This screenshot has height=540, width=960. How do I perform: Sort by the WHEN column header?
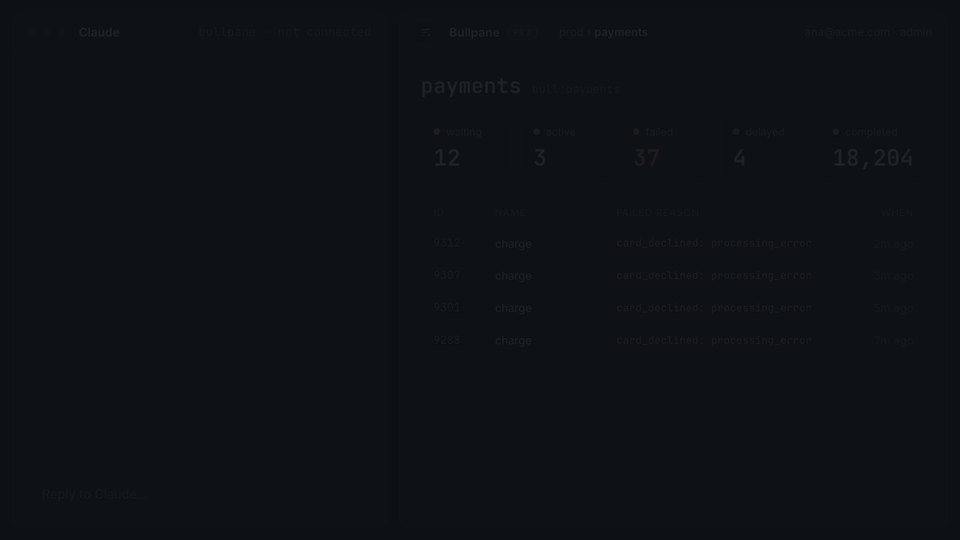point(897,212)
